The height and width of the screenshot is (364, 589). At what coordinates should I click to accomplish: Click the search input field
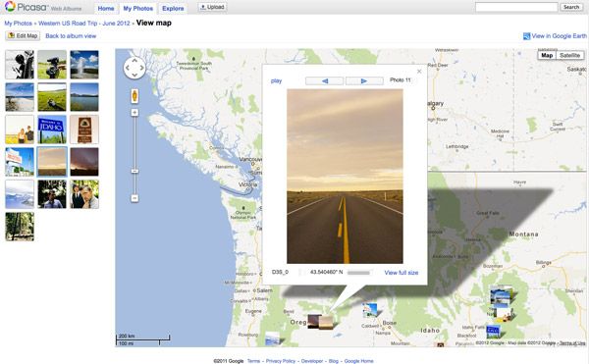tap(516, 7)
